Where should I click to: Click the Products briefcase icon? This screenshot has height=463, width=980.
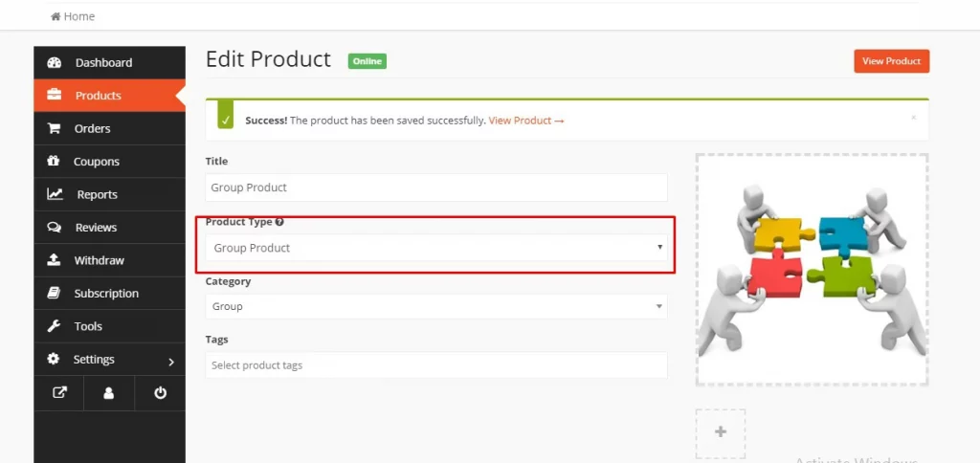pyautogui.click(x=55, y=96)
